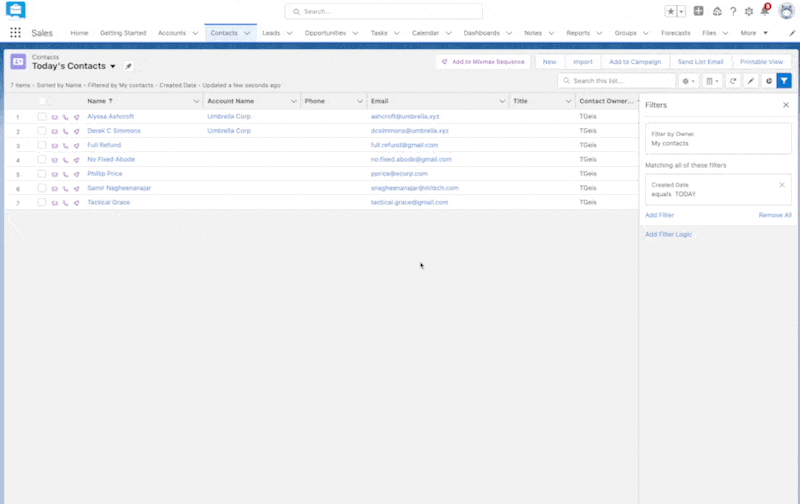Click the phone icon for Derek C Simmons
This screenshot has height=504, width=800.
(x=66, y=131)
